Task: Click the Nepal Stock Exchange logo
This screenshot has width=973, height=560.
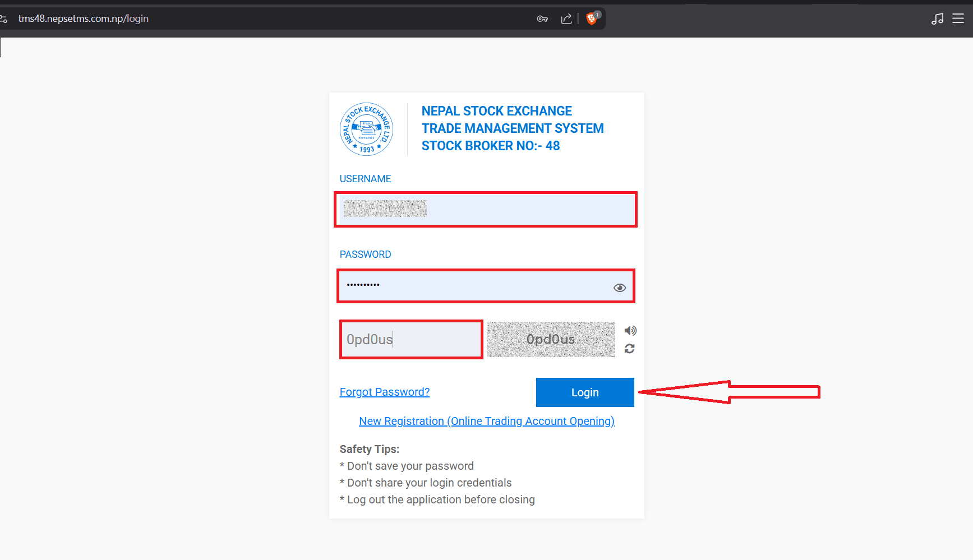Action: tap(366, 129)
